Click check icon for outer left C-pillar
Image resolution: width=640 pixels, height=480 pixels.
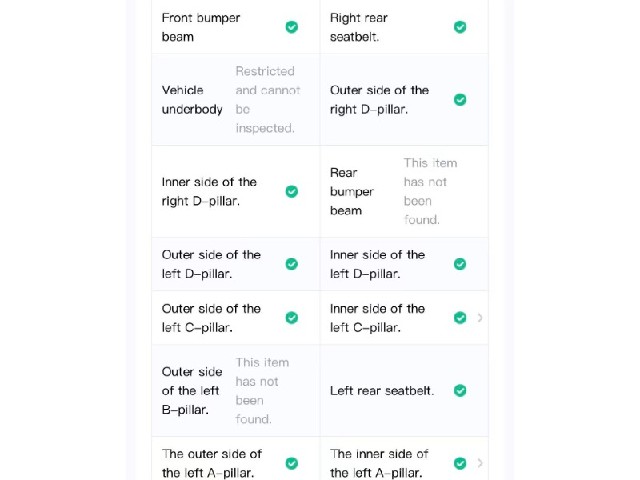(x=291, y=318)
